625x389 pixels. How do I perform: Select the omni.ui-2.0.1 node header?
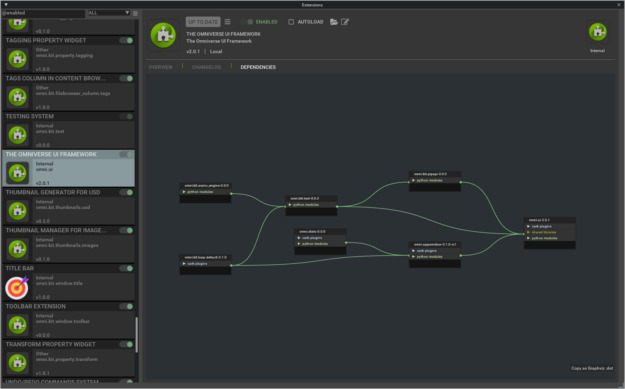(x=550, y=220)
